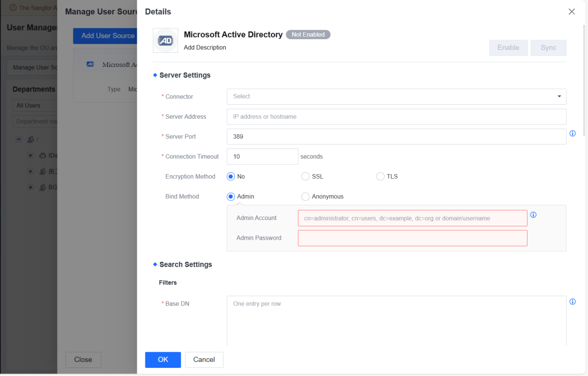Click the warning icon in the Sangfor banner
The width and height of the screenshot is (588, 376).
(x=13, y=8)
